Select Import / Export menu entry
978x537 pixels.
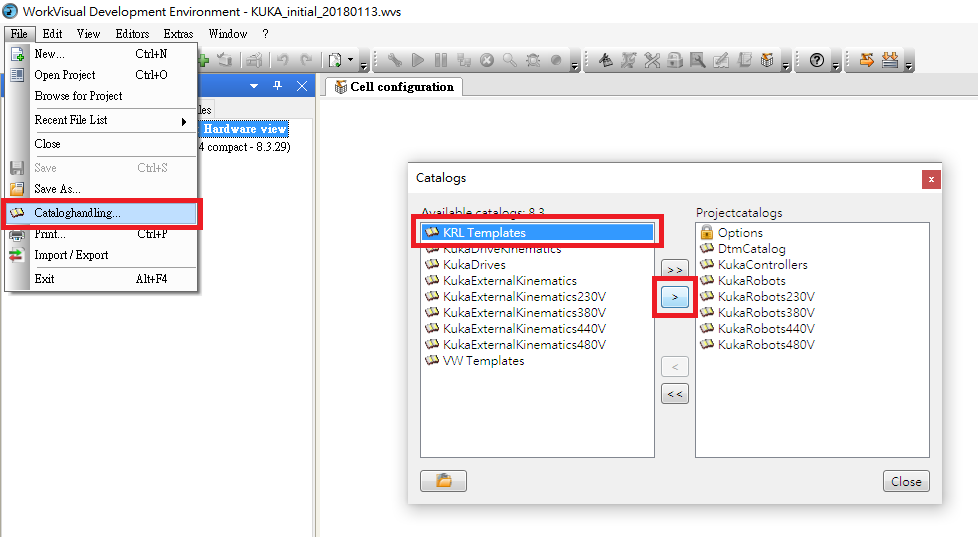coord(102,255)
